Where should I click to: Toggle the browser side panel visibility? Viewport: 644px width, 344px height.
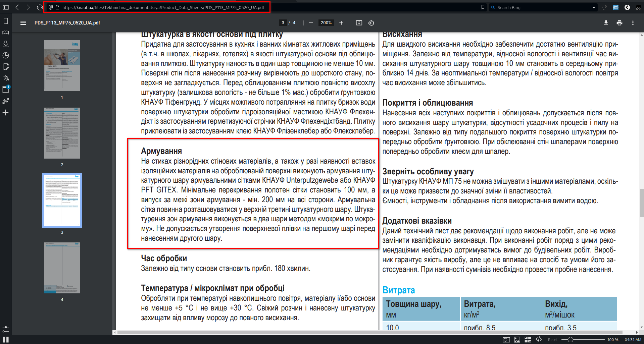click(x=6, y=7)
